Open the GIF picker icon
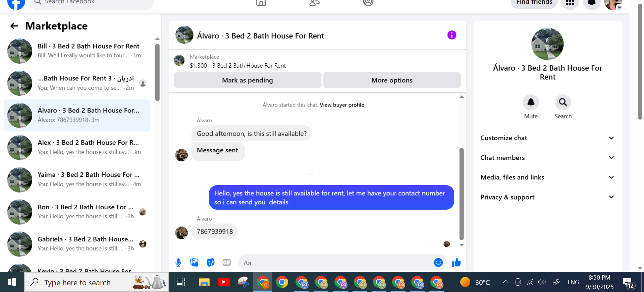Screen dimensions: 644x292 [x=227, y=263]
